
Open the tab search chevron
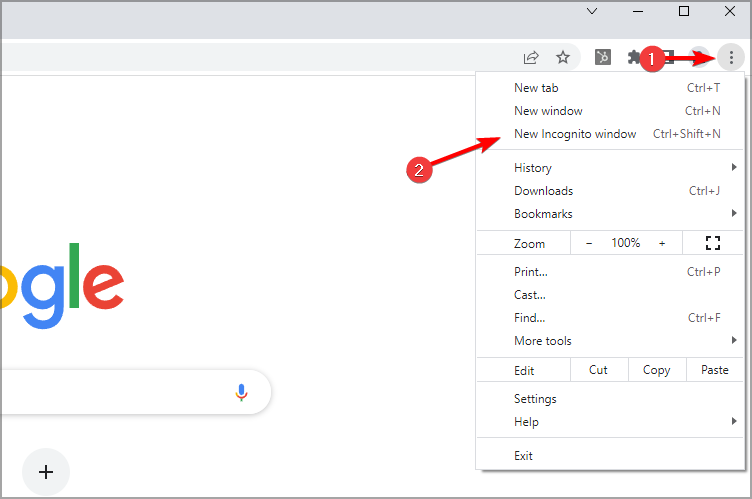pyautogui.click(x=592, y=12)
